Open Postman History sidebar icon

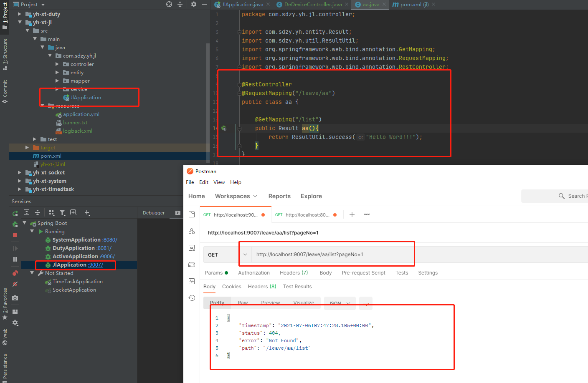coord(192,298)
